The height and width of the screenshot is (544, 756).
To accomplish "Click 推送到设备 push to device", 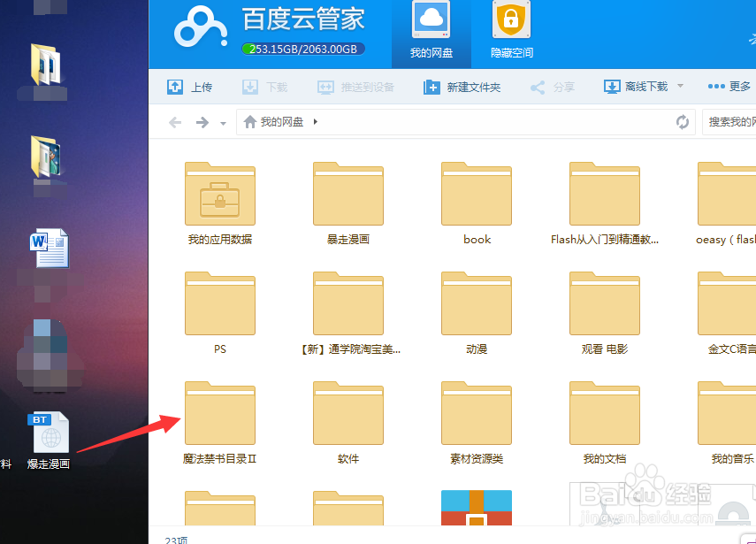I will click(x=355, y=88).
